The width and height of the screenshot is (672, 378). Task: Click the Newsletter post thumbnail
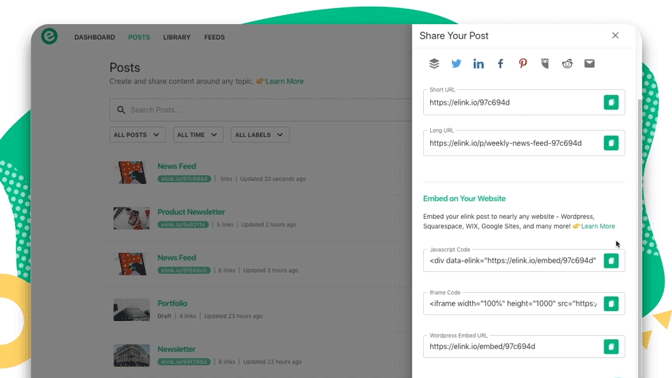pos(132,356)
